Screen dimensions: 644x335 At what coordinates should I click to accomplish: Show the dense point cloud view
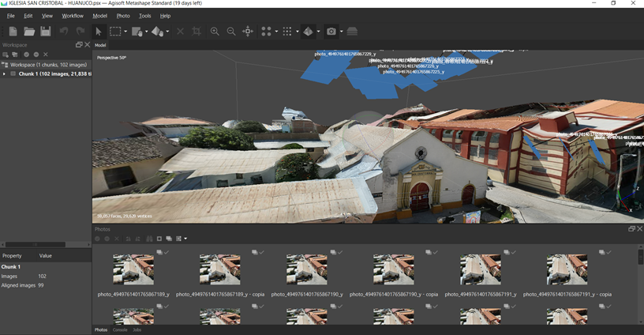[x=287, y=32]
